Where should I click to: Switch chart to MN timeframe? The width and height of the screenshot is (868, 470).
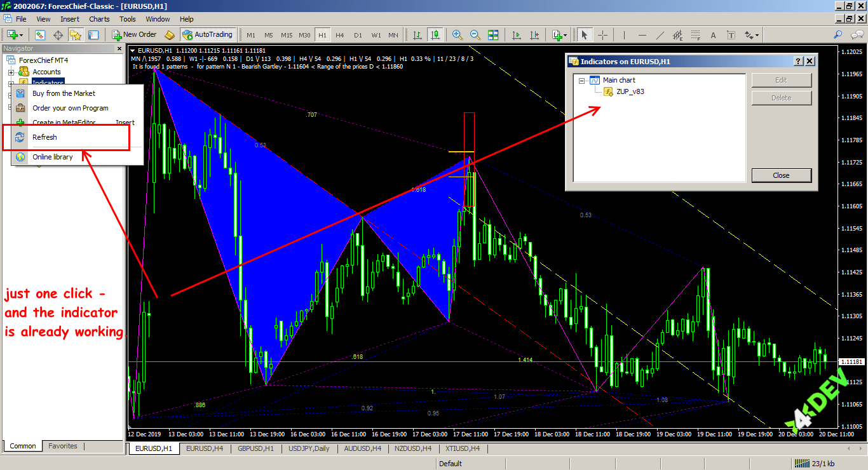coord(393,35)
